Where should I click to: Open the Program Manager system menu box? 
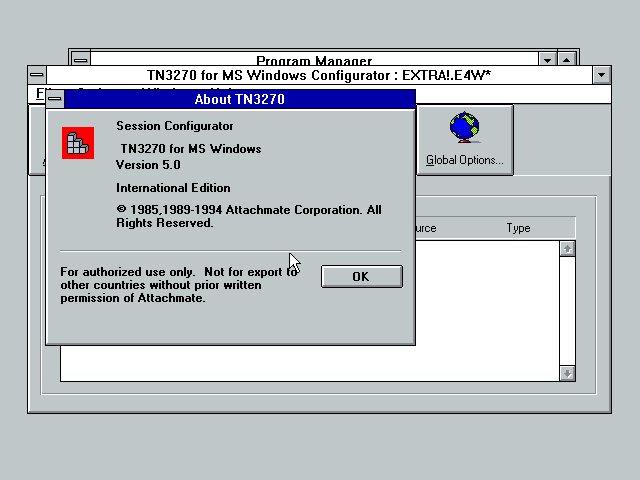point(80,60)
